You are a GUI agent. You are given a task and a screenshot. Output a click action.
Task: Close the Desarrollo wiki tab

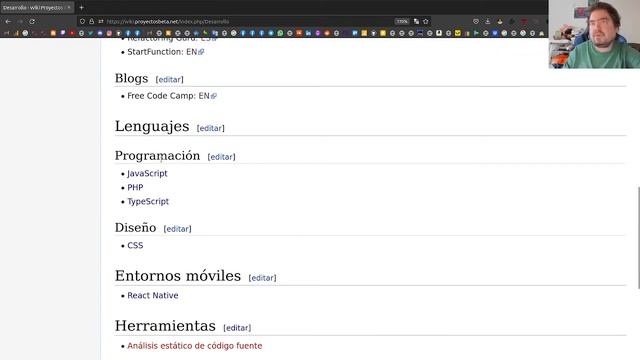69,7
